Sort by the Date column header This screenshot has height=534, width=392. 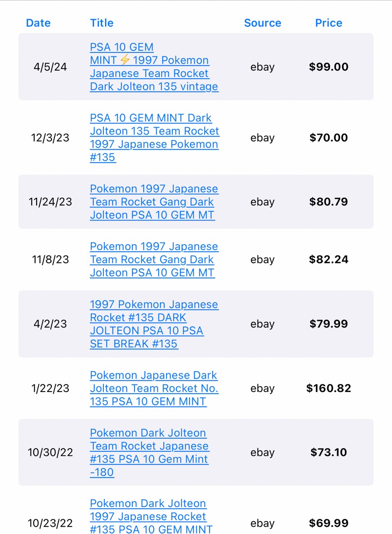[x=38, y=23]
